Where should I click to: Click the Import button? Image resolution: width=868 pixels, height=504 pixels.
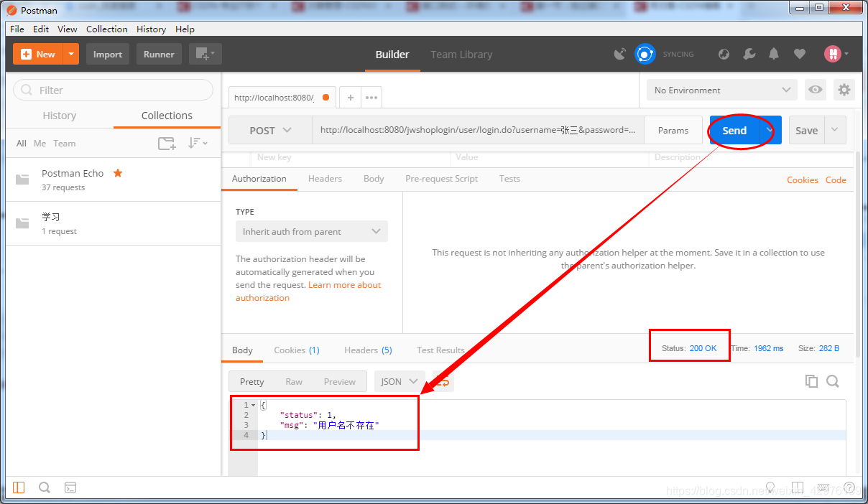(x=108, y=54)
